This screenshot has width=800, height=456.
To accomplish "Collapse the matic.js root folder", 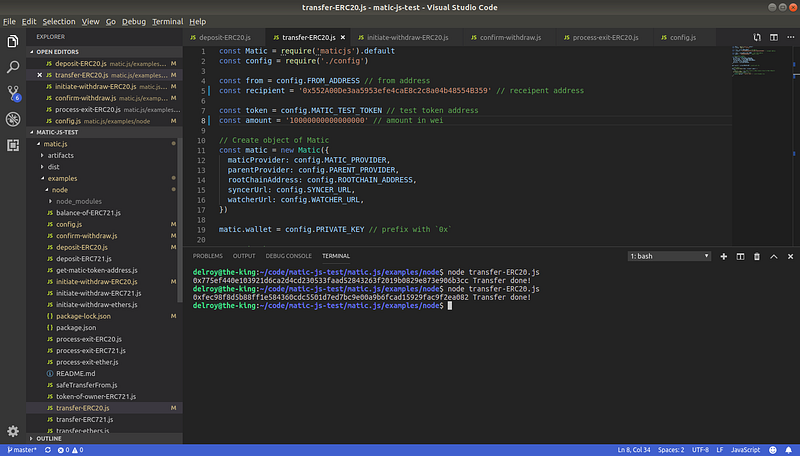I will coord(55,144).
